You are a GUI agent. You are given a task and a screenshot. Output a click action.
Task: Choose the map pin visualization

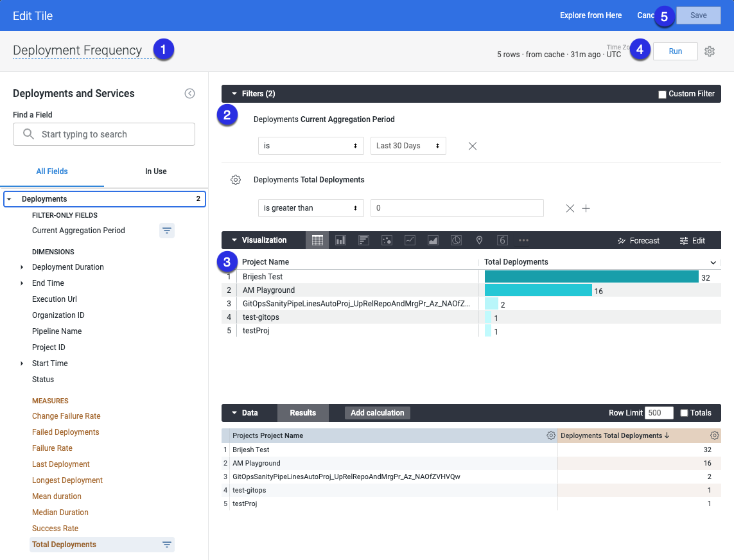coord(479,240)
